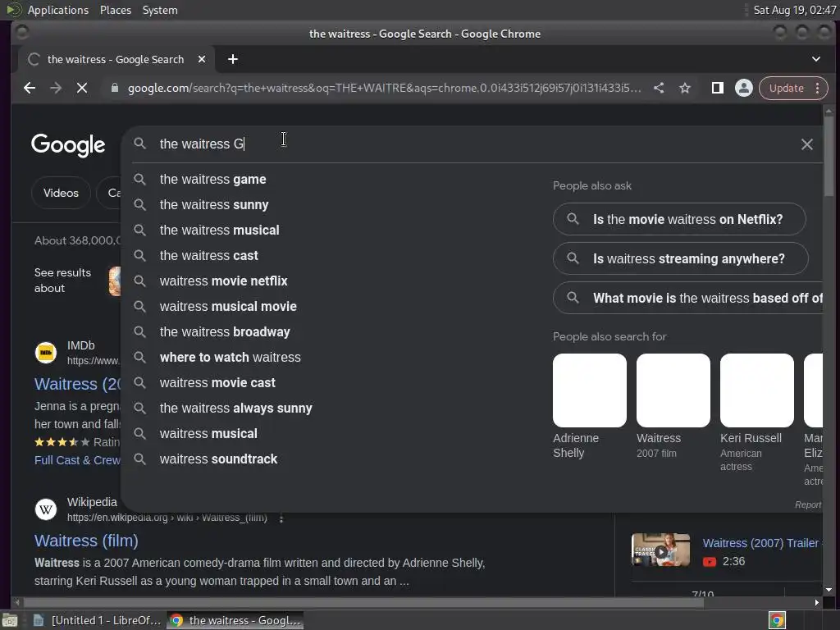Open 'Is the movie waitress on Netflix?'

click(x=679, y=219)
